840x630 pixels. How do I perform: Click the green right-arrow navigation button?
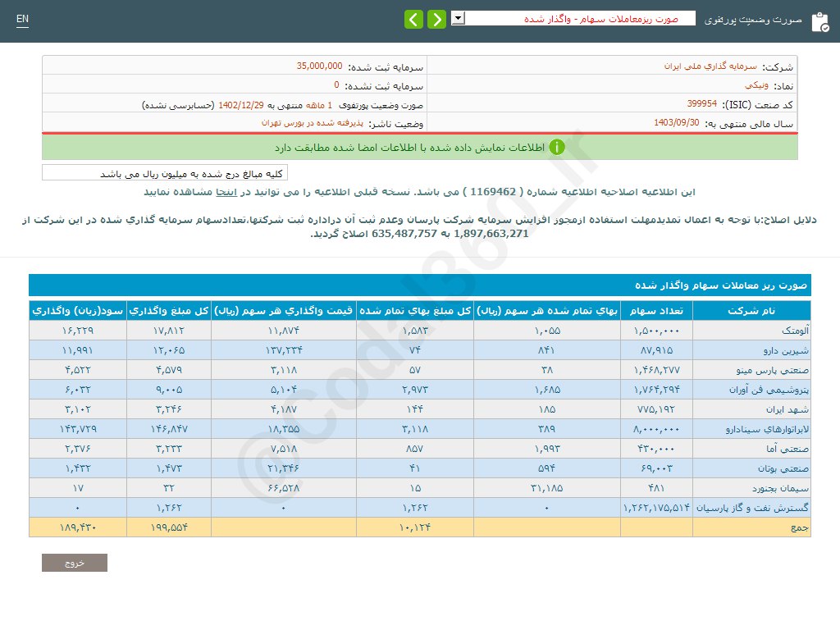436,19
